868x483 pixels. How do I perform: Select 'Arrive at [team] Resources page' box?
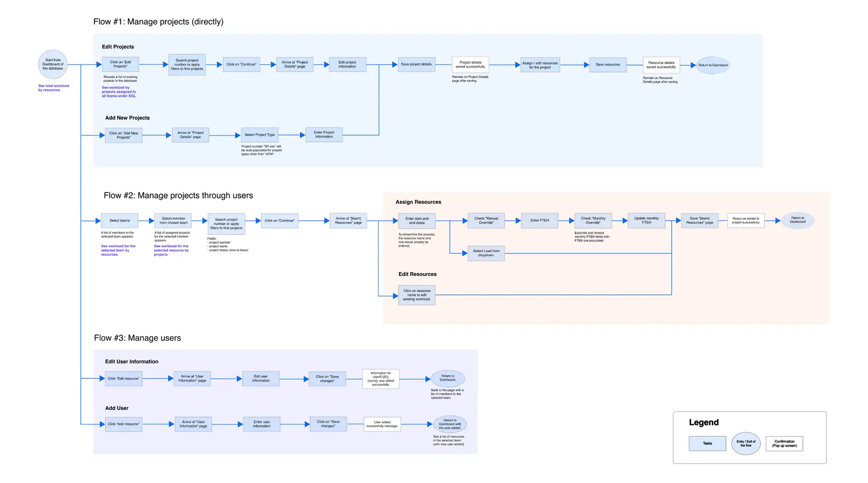[348, 221]
